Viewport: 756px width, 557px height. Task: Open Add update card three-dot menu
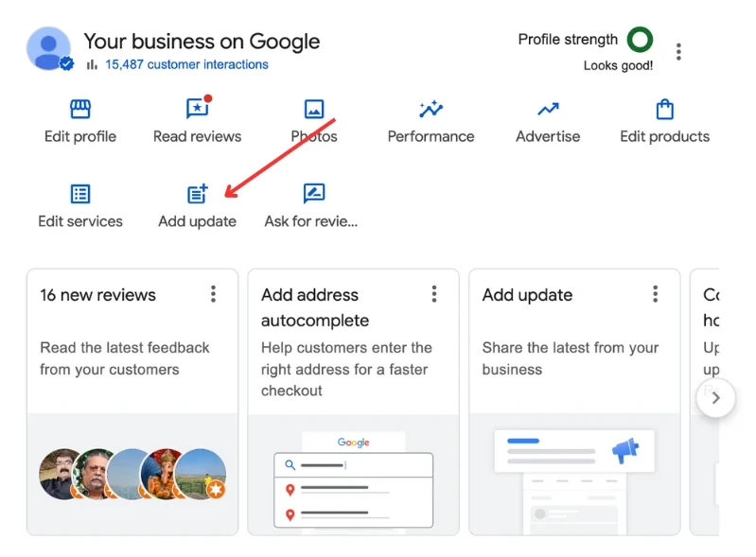[x=655, y=294]
